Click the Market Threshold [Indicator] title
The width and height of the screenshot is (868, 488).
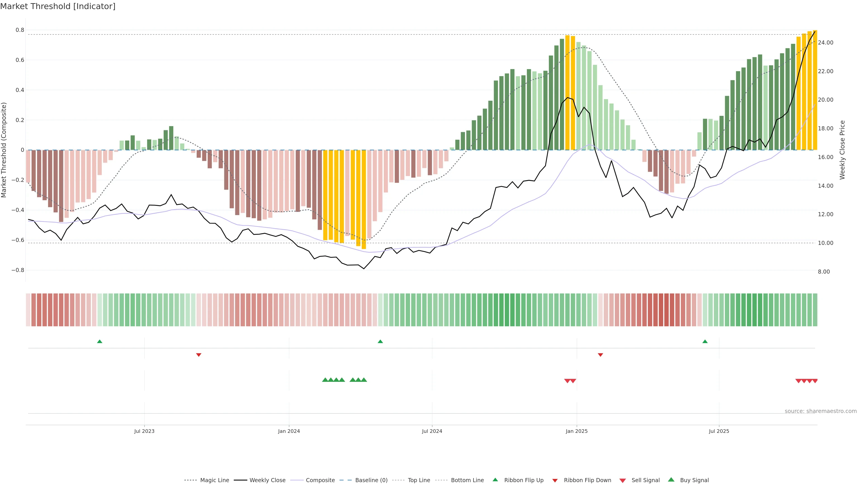(58, 6)
